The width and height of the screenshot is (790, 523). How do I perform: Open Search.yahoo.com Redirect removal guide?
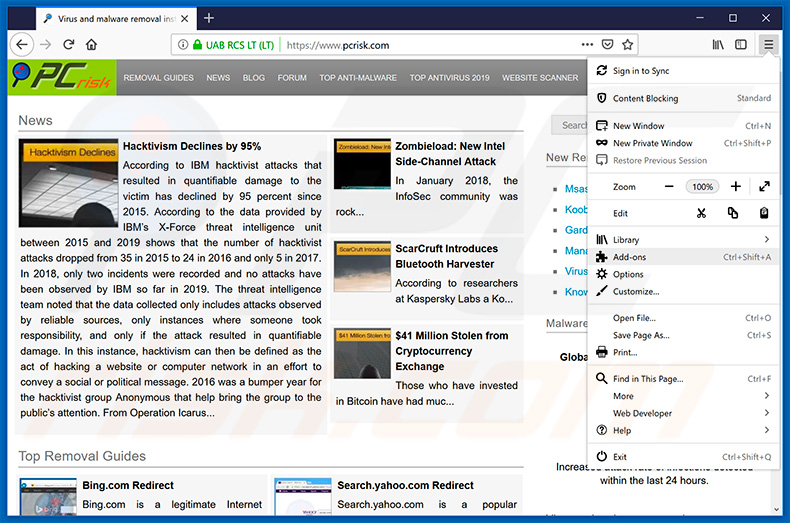(x=406, y=485)
